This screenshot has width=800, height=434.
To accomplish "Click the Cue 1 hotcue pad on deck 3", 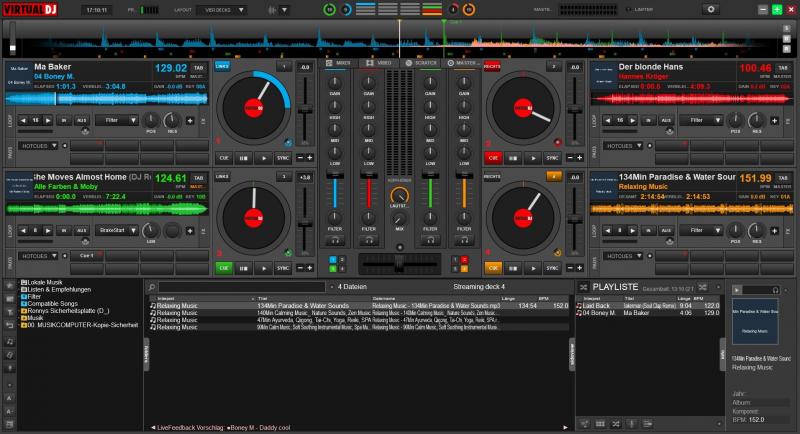I will 86,256.
